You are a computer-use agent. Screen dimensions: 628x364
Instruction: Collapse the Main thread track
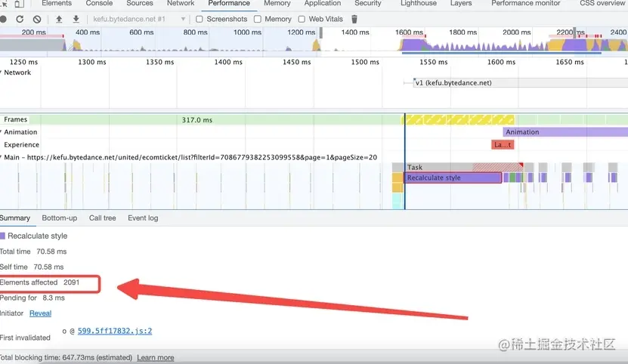point(2,157)
